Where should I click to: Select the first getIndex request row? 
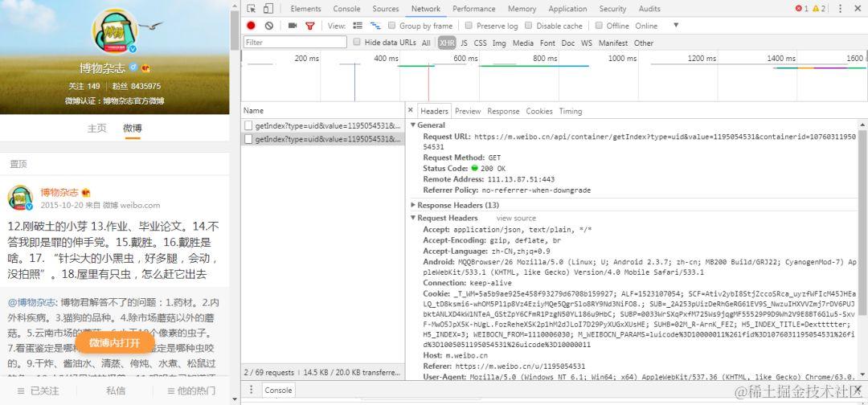pos(323,125)
